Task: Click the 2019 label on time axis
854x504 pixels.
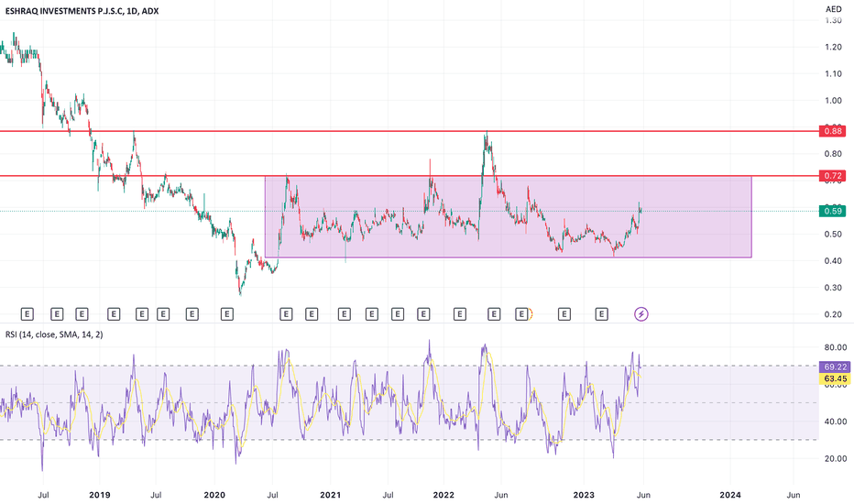Action: click(99, 495)
